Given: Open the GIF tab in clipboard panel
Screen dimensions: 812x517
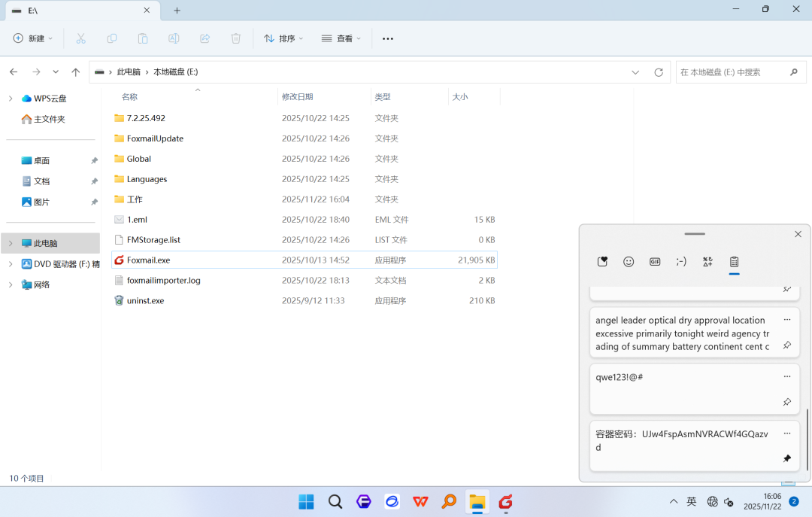Looking at the screenshot, I should [655, 262].
